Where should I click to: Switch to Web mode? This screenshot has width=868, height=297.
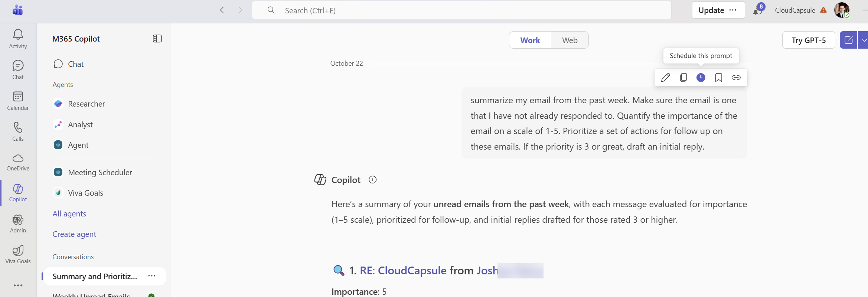pyautogui.click(x=570, y=40)
